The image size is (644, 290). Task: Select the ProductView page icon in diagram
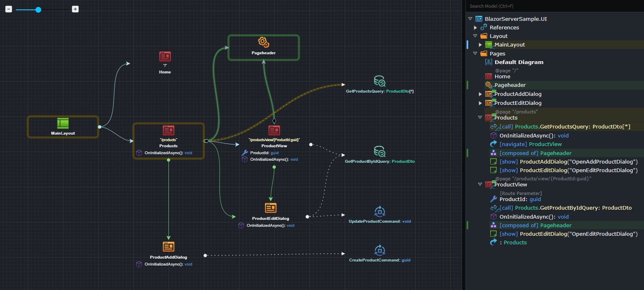(274, 130)
